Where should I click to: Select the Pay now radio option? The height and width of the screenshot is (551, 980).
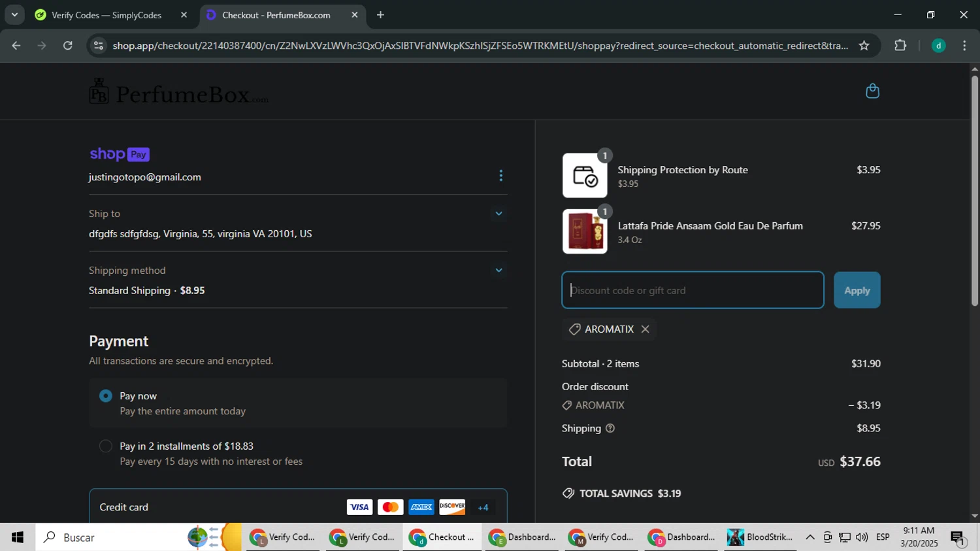(106, 396)
